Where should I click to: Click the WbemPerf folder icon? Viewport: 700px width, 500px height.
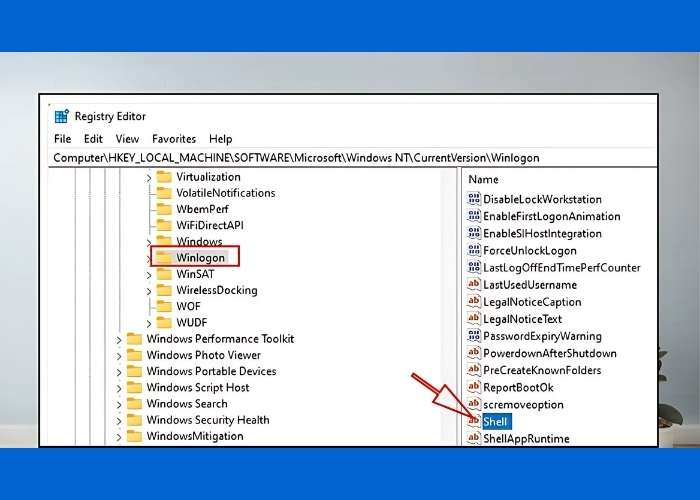165,209
